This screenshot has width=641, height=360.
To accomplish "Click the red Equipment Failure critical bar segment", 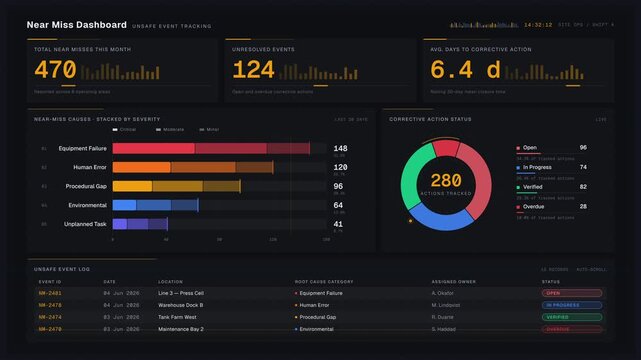I will point(154,148).
